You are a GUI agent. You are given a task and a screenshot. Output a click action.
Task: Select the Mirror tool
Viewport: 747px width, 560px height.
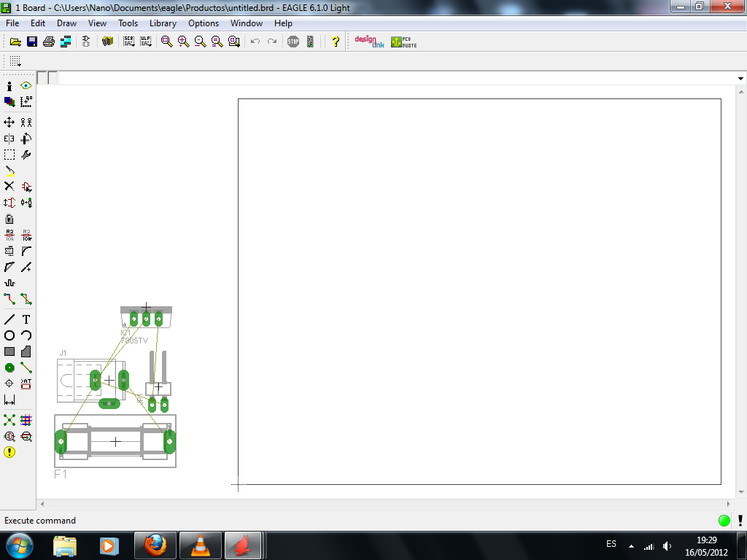coord(9,139)
